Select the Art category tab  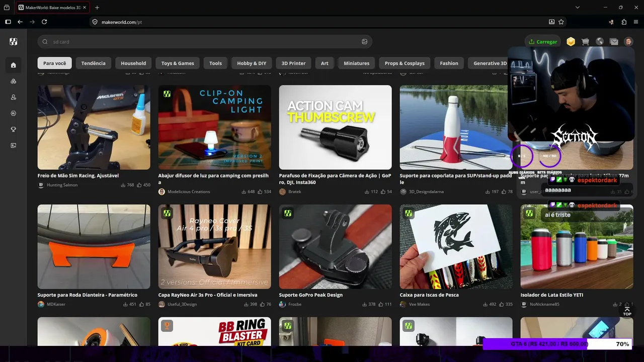(x=325, y=63)
